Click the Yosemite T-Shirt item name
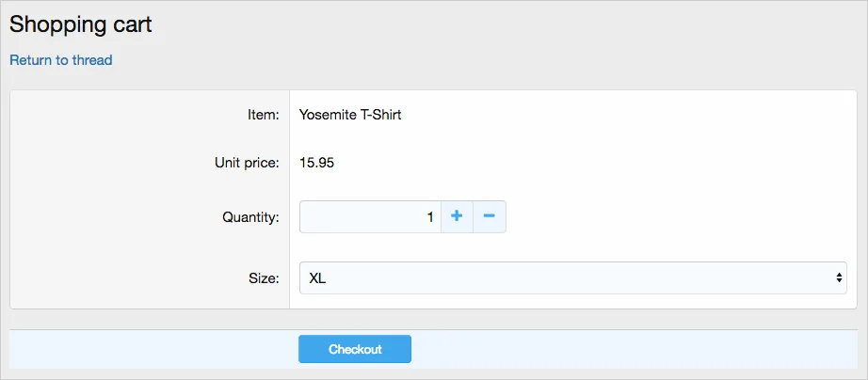This screenshot has height=380, width=868. point(350,115)
